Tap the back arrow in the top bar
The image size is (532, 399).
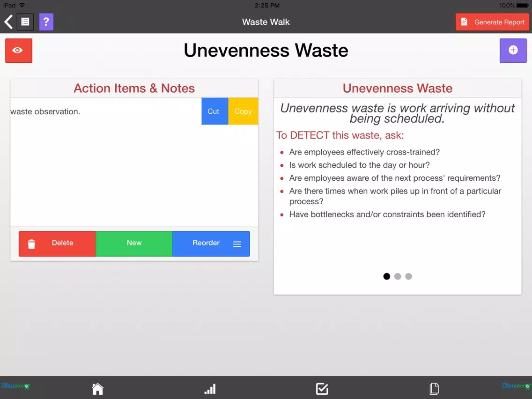(x=9, y=22)
